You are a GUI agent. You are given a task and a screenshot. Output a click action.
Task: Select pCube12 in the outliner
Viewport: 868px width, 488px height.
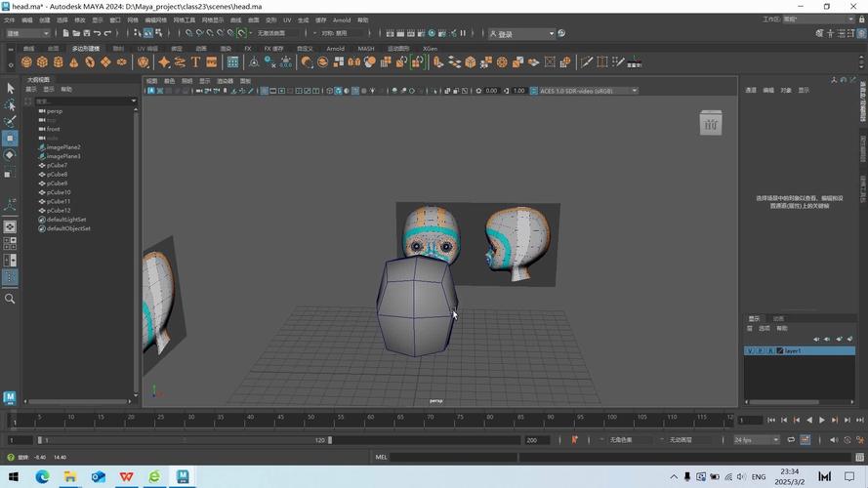59,210
